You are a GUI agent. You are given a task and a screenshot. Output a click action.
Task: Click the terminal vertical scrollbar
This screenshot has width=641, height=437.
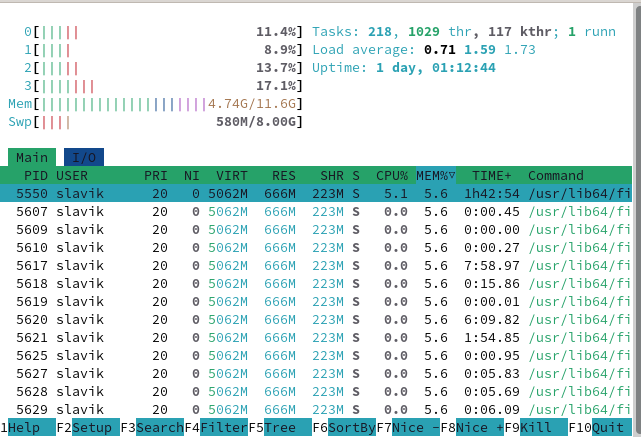tap(637, 220)
